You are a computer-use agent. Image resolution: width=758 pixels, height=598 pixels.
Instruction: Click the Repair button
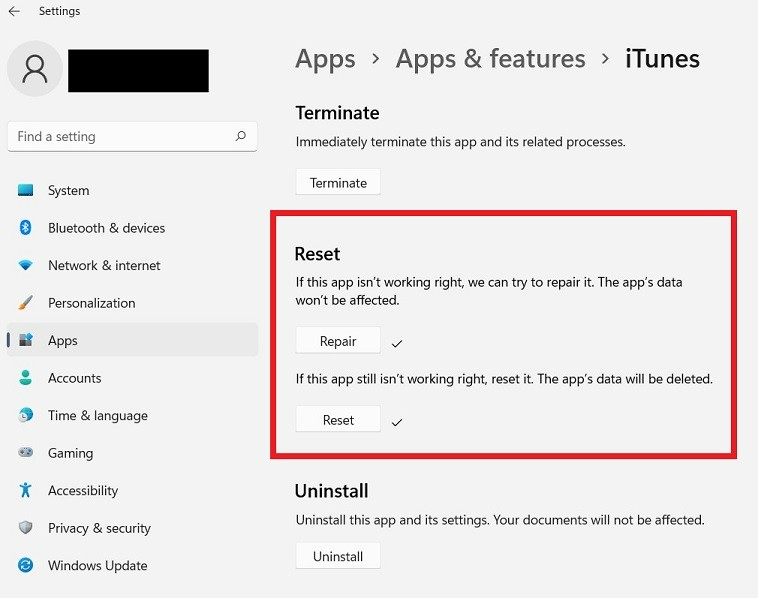[338, 341]
